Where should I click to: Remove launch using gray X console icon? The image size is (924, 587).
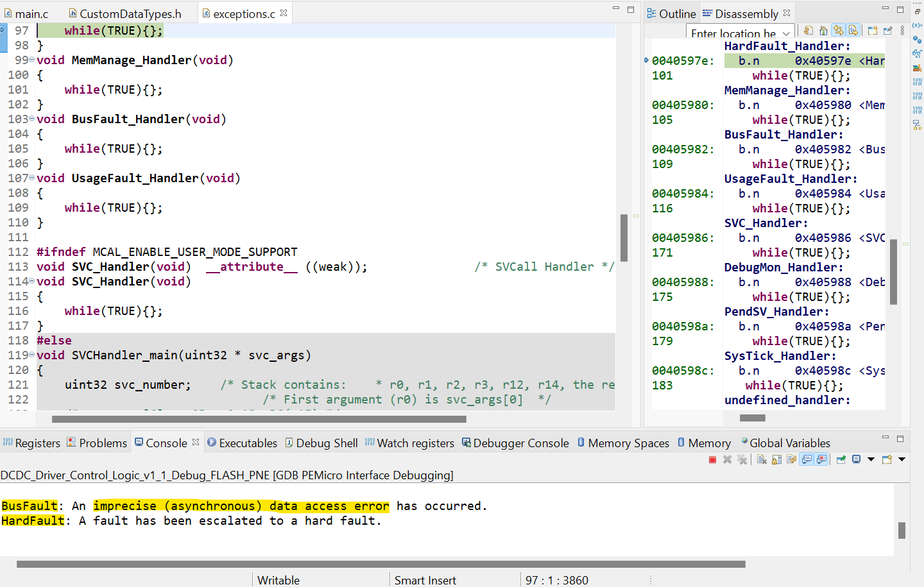click(x=727, y=459)
